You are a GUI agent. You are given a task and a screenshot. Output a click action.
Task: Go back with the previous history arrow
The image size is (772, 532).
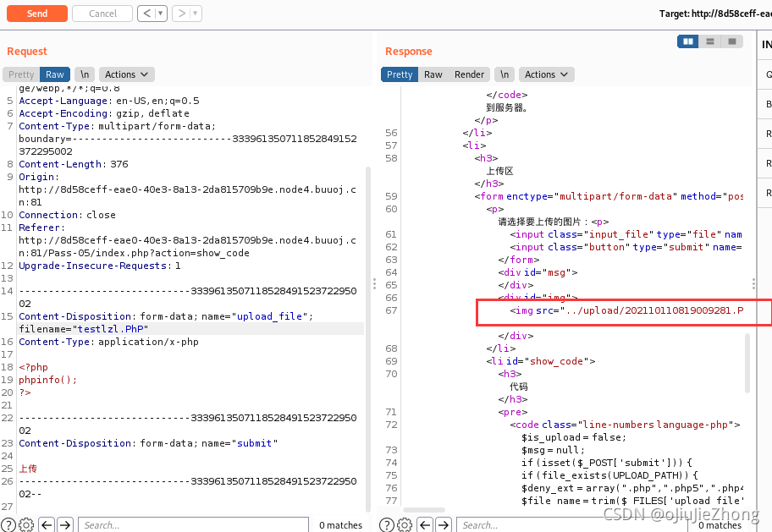pos(146,14)
